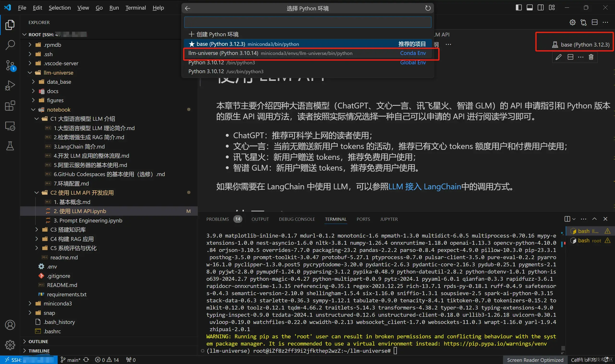The image size is (615, 364).
Task: Open the Search view in activity bar
Action: [10, 45]
